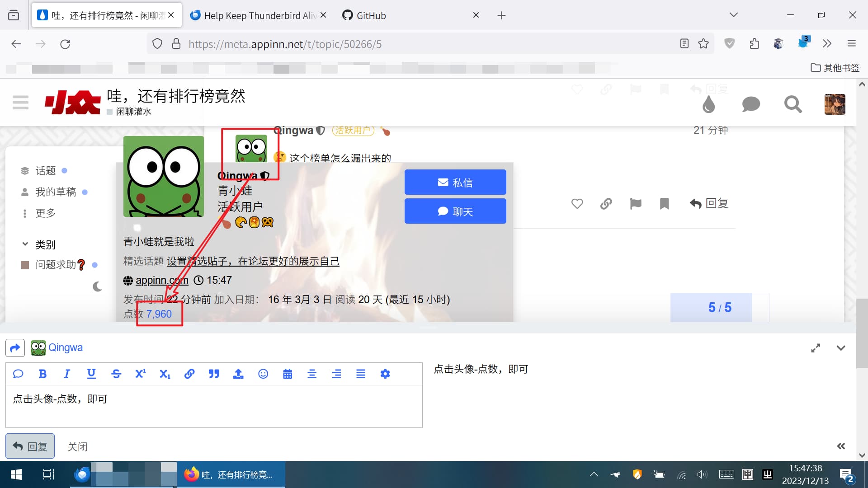Click the Bold formatting icon
This screenshot has width=868, height=488.
[x=42, y=374]
